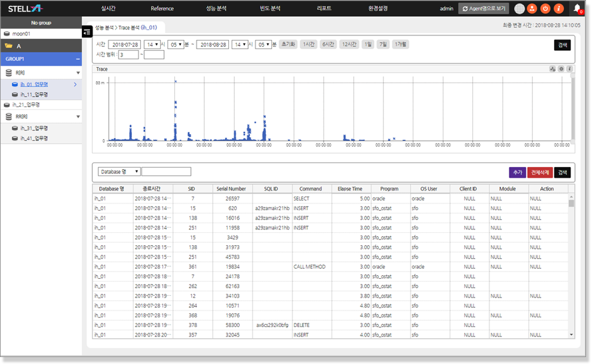Screen dimensions: 591x364
Task: Select the 1시간 time range
Action: coord(309,45)
